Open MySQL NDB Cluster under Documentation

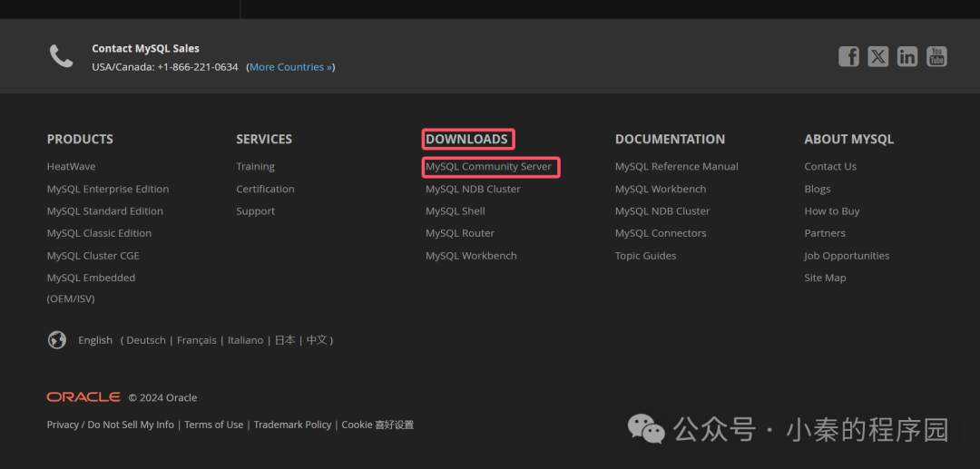coord(662,211)
